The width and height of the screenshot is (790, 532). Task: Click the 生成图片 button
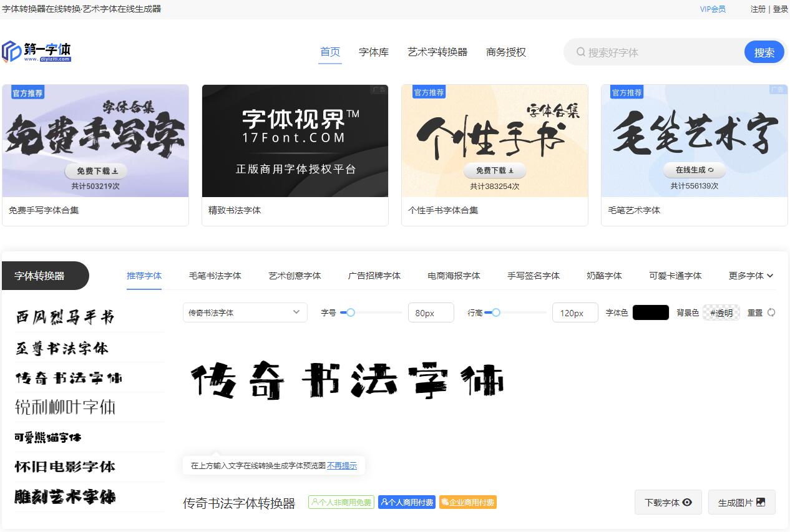click(742, 502)
